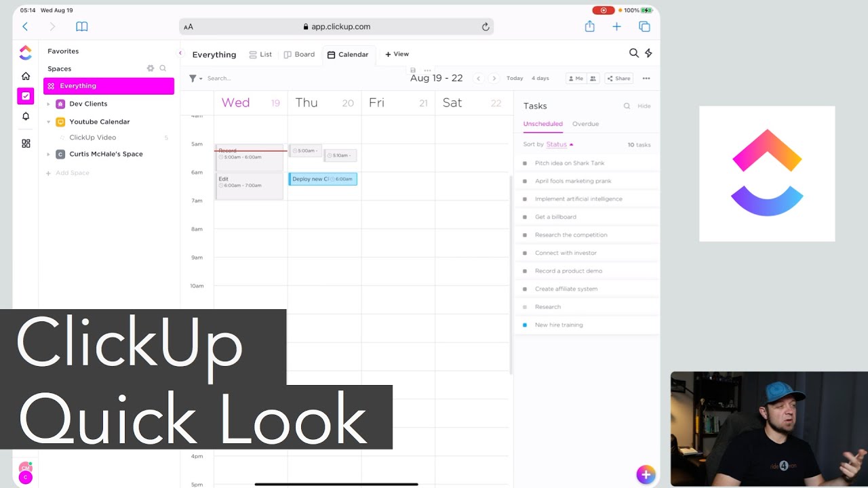Click the Today button

tap(515, 78)
